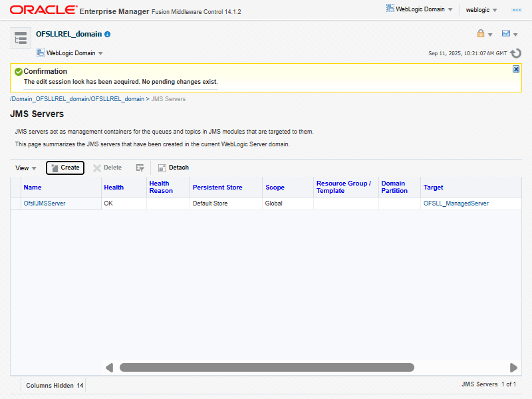Click the Delete button

(108, 168)
